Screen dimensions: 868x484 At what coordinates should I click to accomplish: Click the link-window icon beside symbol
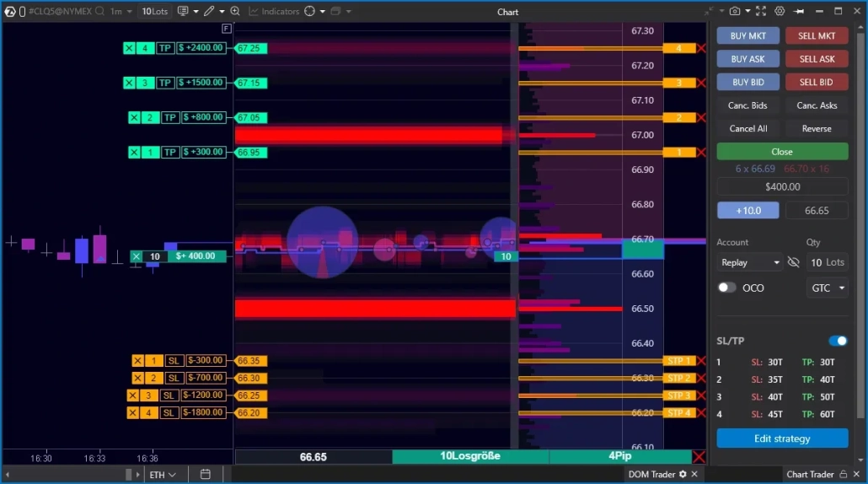[22, 11]
